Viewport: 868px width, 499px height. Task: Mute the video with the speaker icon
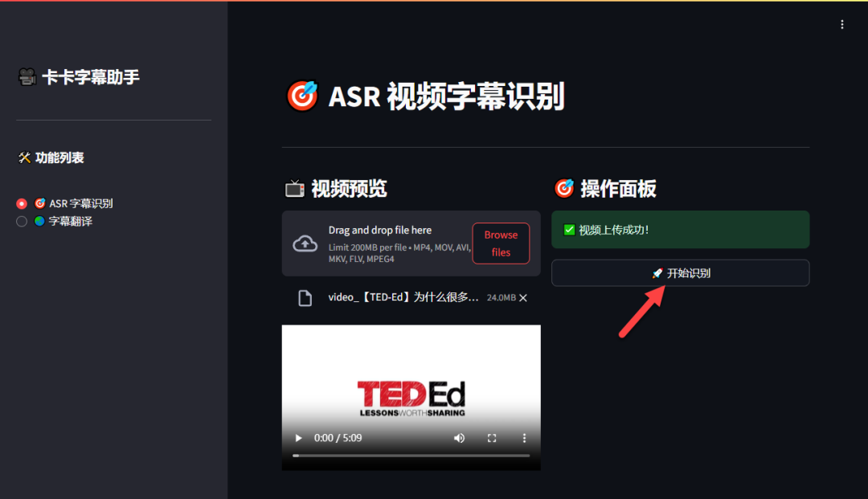coord(459,438)
